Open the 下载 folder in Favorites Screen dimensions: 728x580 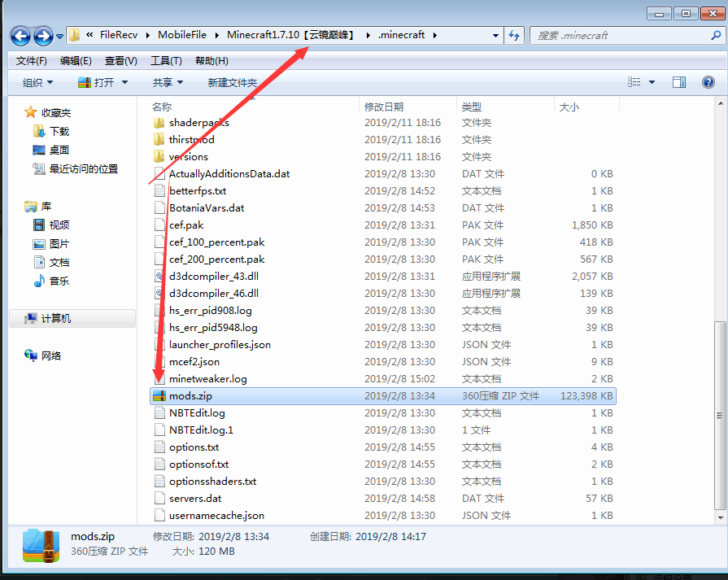coord(59,131)
